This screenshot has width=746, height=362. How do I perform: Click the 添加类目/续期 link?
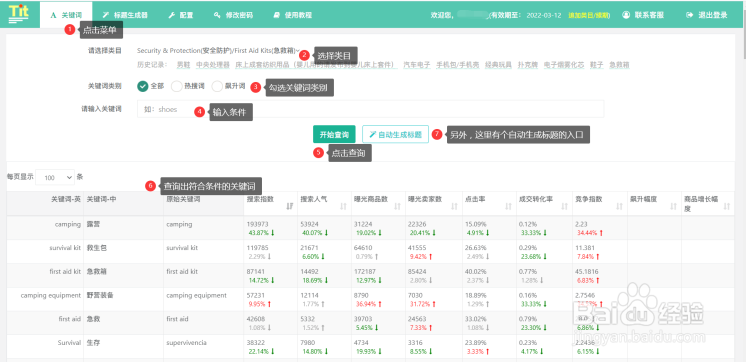pos(589,15)
